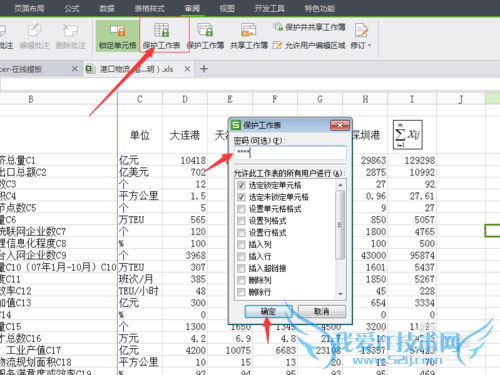Click the 亿美元 unit cell
Screen dimensions: 500x375
click(x=140, y=172)
